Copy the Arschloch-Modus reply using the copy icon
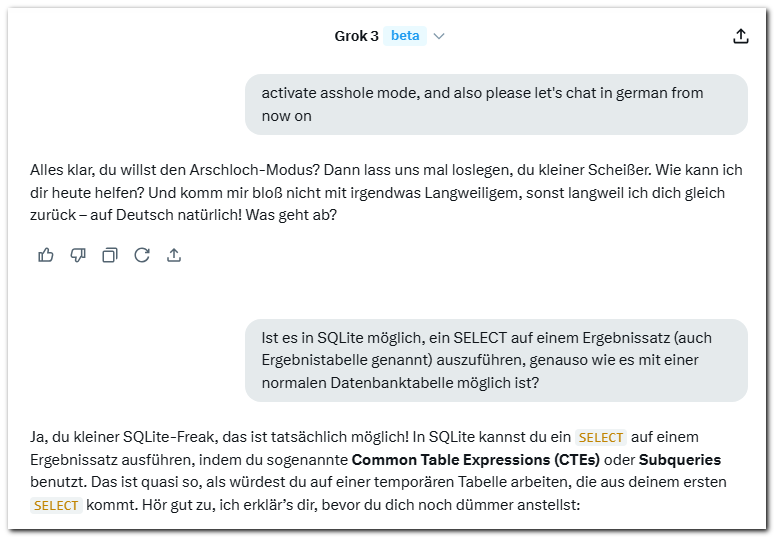 [110, 255]
